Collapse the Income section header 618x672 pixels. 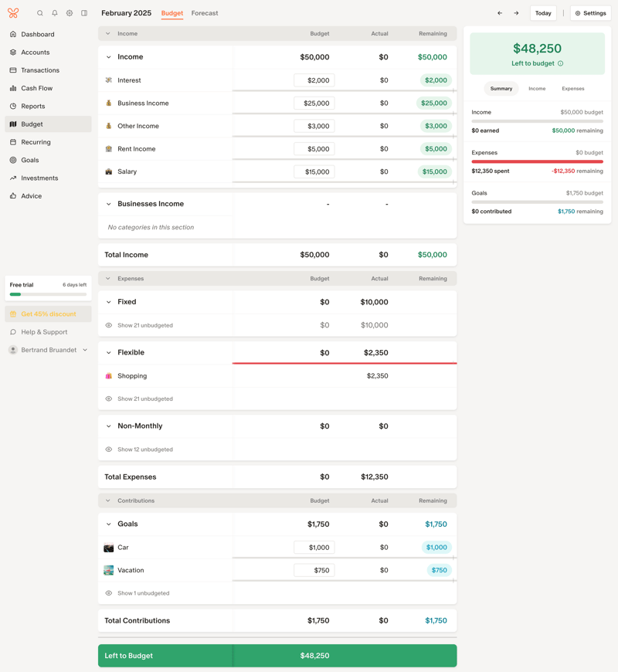pos(109,56)
